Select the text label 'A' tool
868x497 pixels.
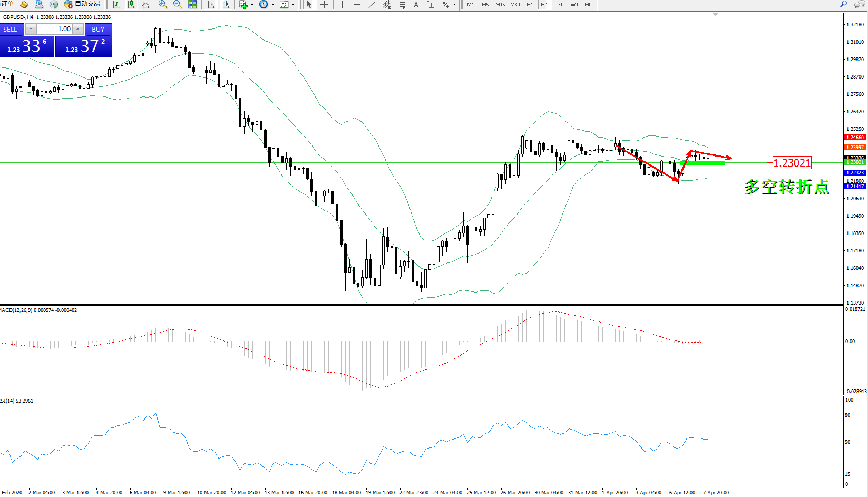[416, 5]
